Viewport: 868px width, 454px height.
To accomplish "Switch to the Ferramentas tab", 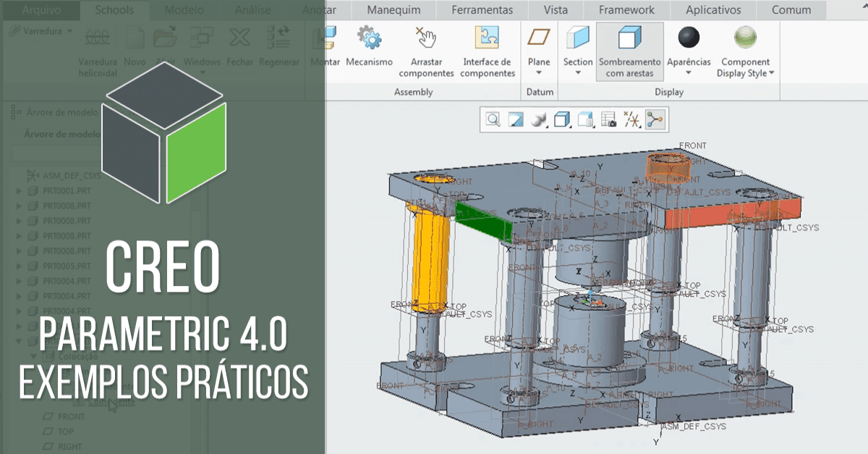I will (482, 10).
